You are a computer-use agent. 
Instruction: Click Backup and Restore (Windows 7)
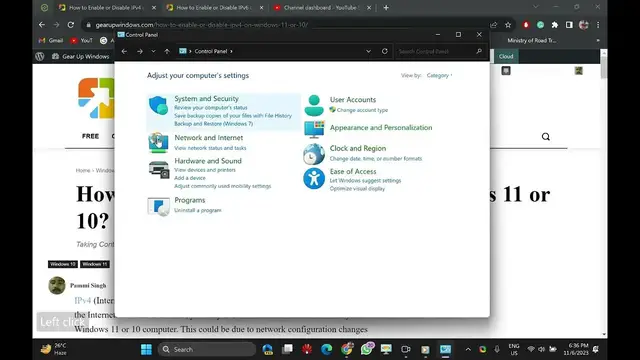213,124
